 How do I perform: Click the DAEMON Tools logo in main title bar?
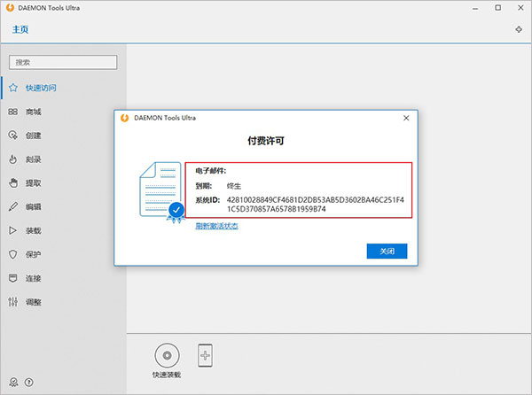point(10,7)
